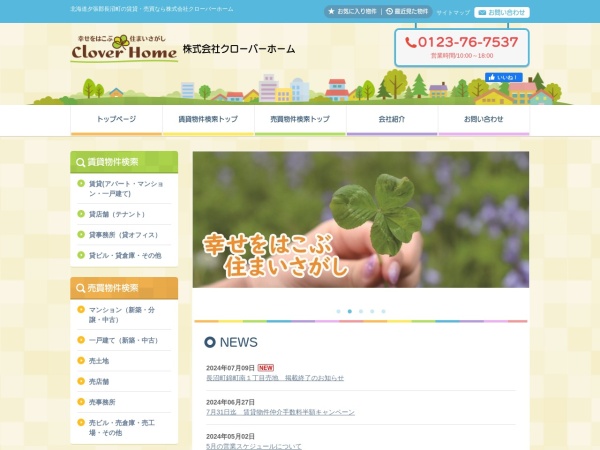Click company name 株式会社クローバーホーム

coord(239,49)
